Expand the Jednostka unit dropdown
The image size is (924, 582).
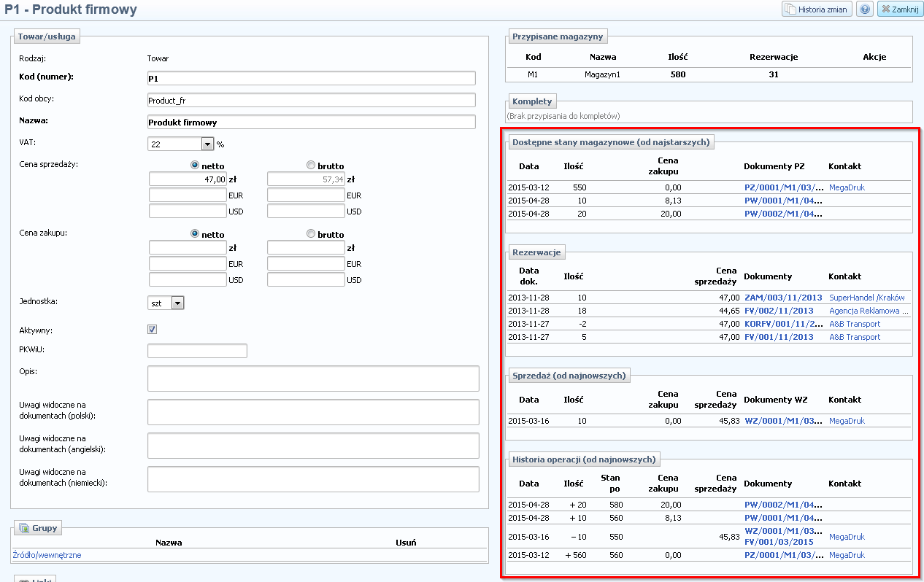(x=177, y=303)
